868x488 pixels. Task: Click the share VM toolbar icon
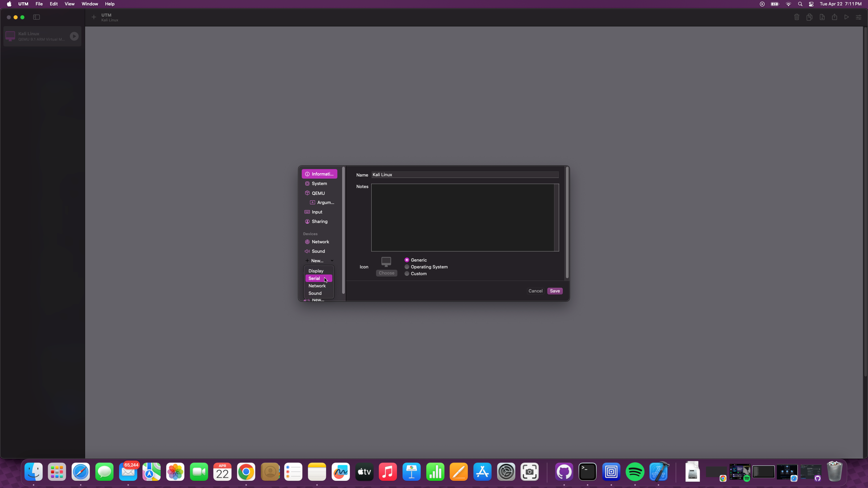tap(834, 17)
